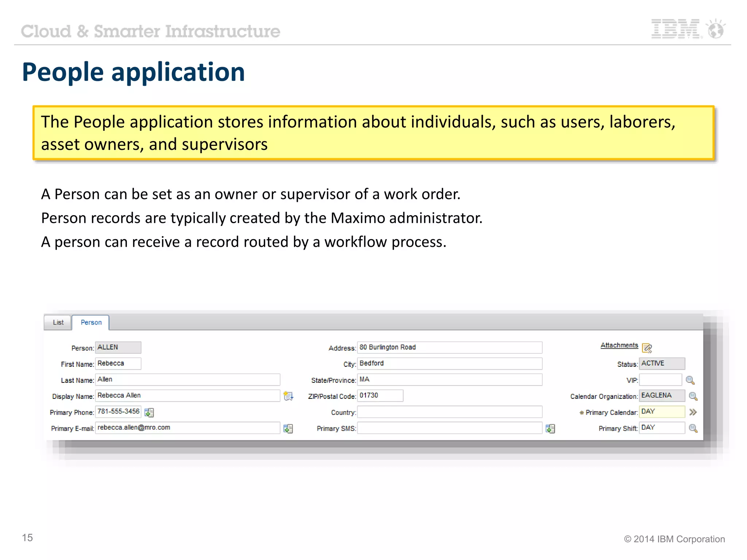Click Primary Shift lookup magnifier icon
747x560 pixels.
coord(693,428)
